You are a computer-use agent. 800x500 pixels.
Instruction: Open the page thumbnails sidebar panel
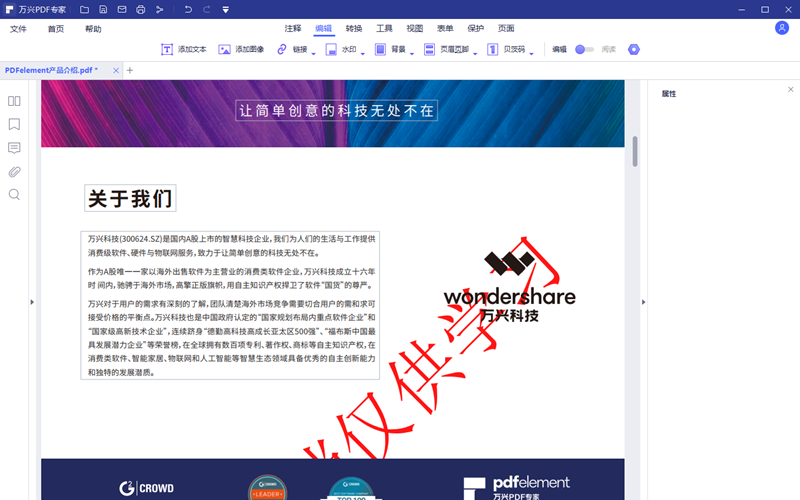click(x=14, y=101)
